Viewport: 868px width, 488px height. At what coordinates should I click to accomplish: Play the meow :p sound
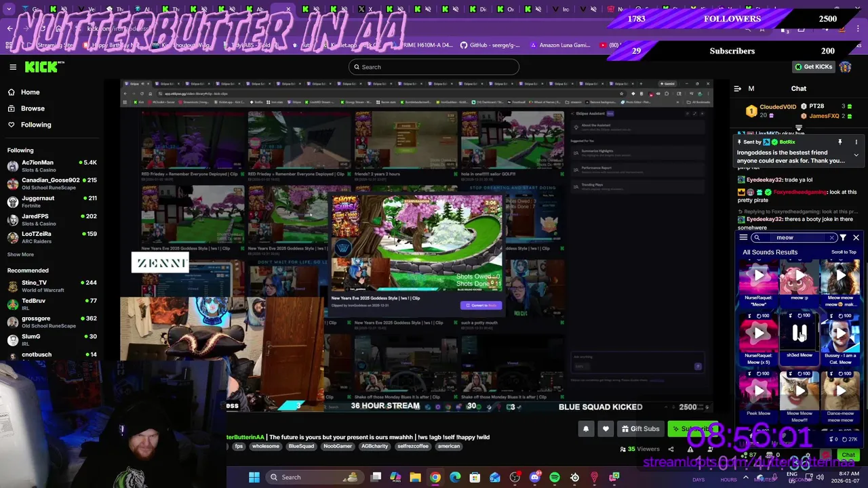click(800, 276)
